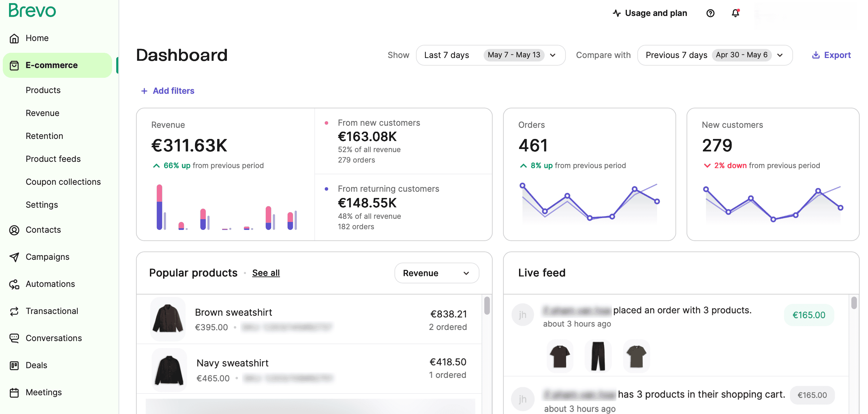The image size is (868, 414).
Task: Click the Automations icon in sidebar
Action: (x=14, y=284)
